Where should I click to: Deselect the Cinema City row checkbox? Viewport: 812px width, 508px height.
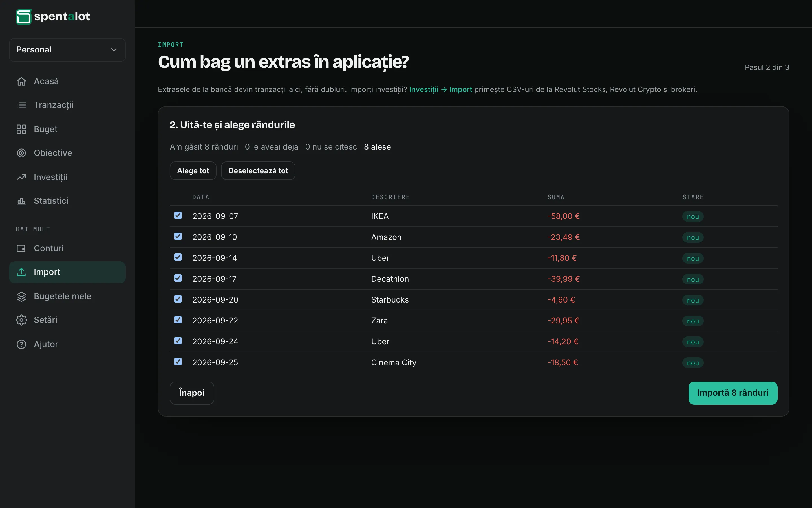point(178,361)
